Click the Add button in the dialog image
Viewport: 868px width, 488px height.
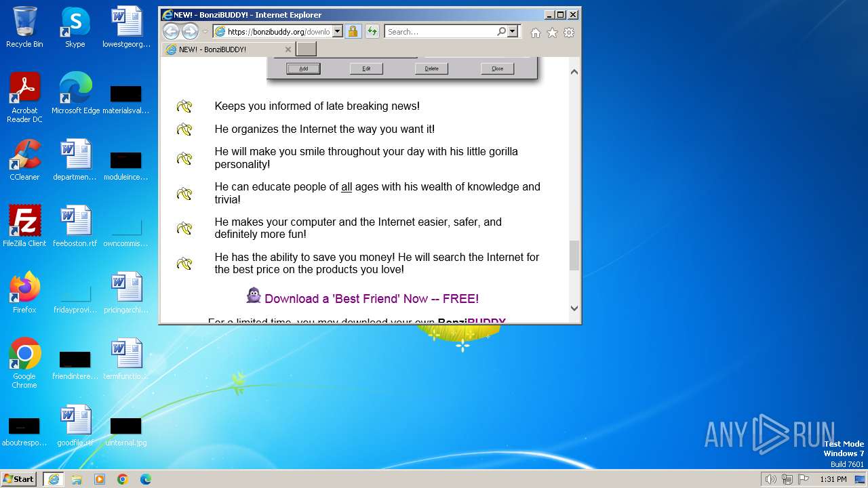pos(303,68)
